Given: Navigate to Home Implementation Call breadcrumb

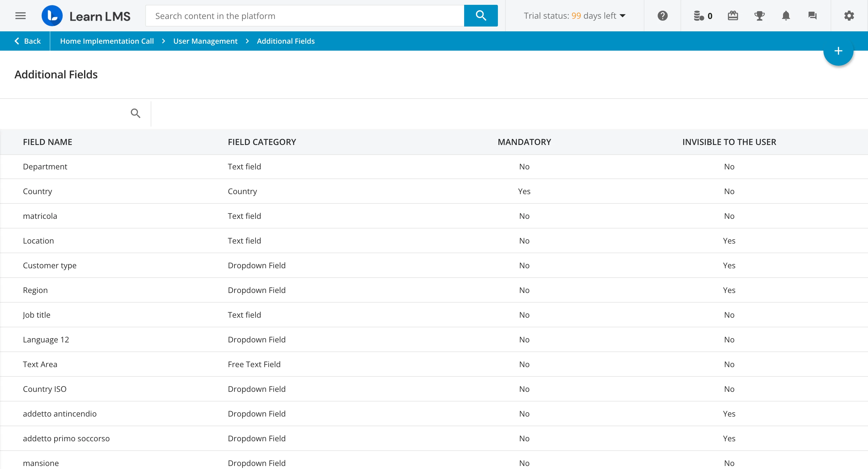Looking at the screenshot, I should pos(107,41).
